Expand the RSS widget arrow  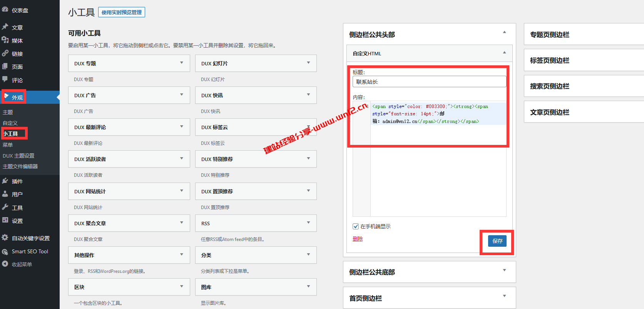coord(308,223)
